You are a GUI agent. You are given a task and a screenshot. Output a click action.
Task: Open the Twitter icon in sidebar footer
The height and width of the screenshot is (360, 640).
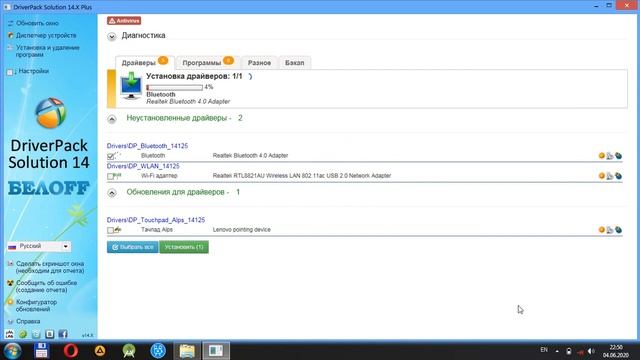pos(36,334)
